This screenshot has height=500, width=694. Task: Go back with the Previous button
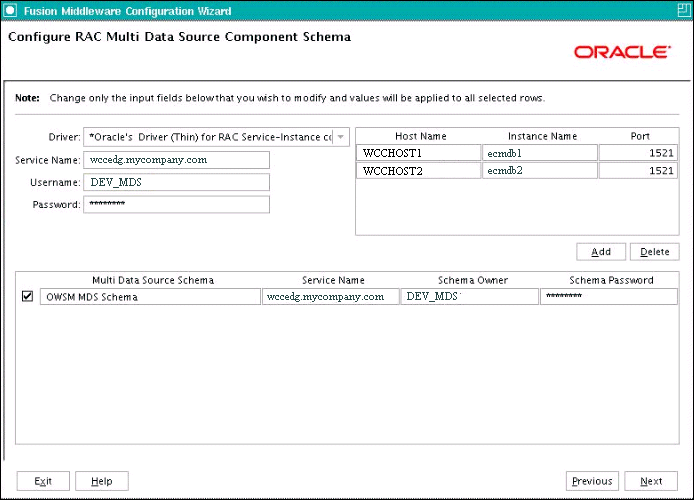pyautogui.click(x=592, y=481)
